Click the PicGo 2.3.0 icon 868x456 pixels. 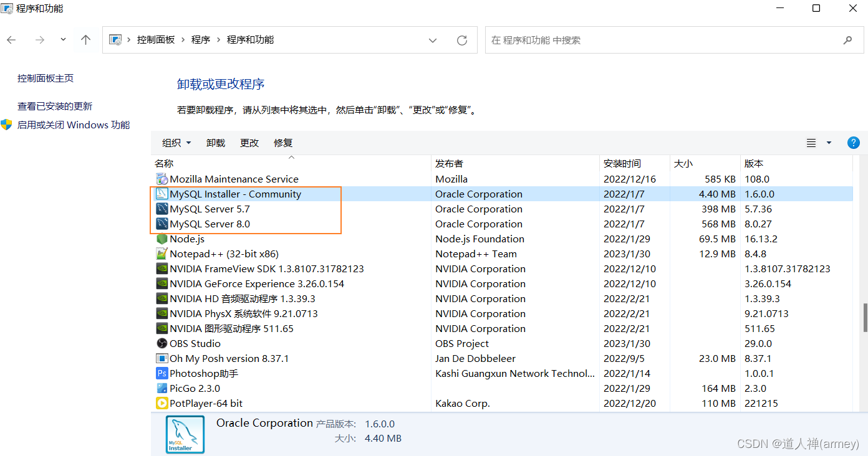coord(162,389)
